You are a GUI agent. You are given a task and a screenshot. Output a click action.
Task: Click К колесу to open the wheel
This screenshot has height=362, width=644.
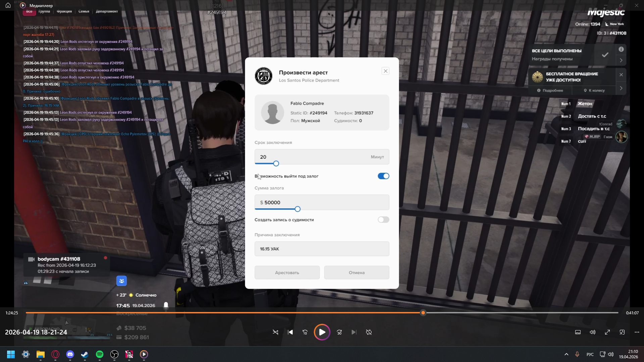[x=594, y=91]
